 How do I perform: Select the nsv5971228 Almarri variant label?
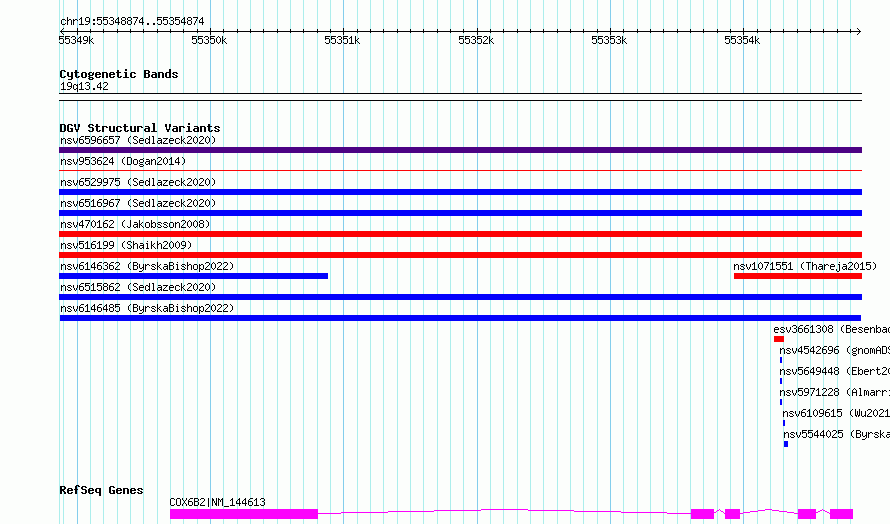click(x=834, y=392)
